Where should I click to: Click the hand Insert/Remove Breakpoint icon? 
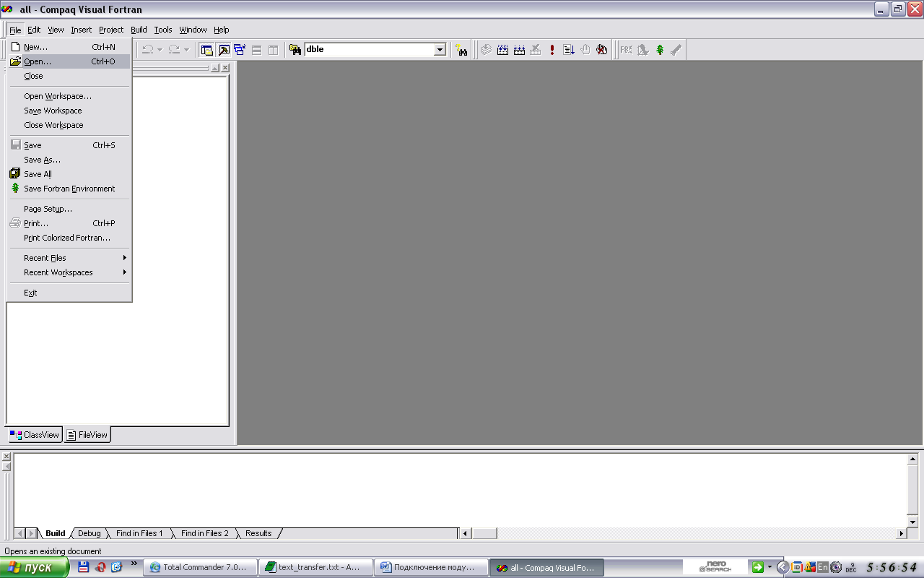[x=585, y=50]
